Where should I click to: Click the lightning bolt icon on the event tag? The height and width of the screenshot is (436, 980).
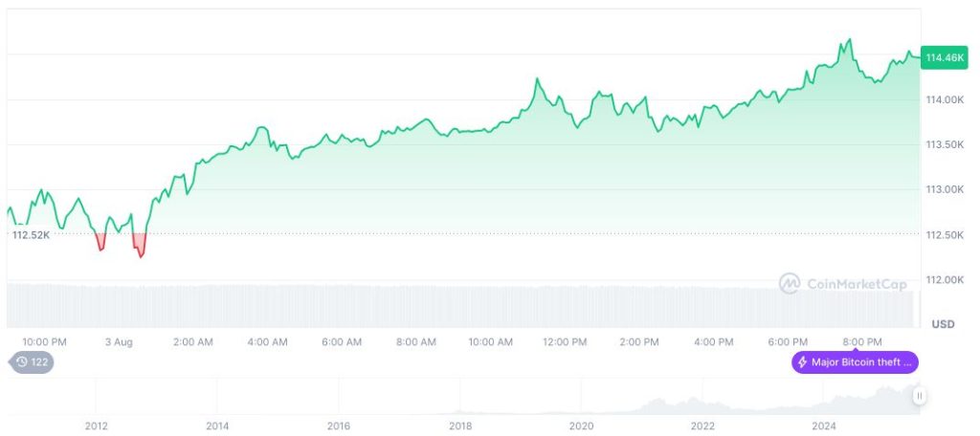pos(802,362)
